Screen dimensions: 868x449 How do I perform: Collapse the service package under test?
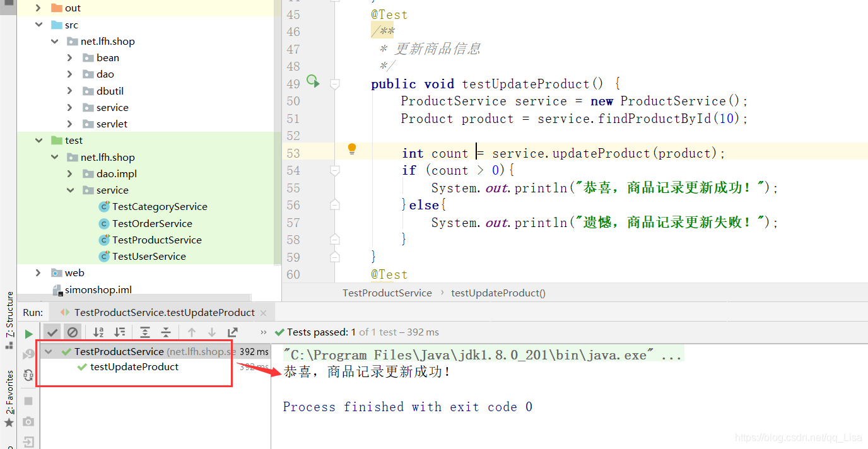pyautogui.click(x=70, y=190)
